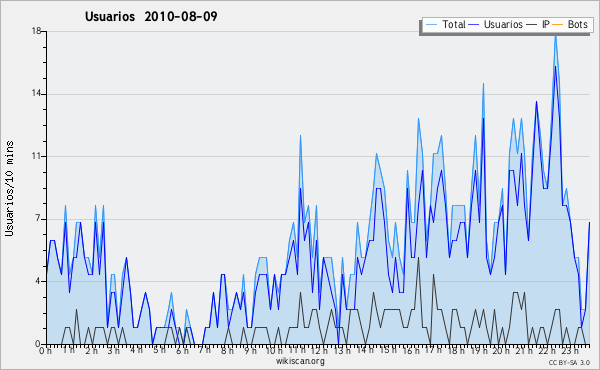This screenshot has height=370, width=600.
Task: Click the Usuarios legend entry
Action: tap(496, 24)
